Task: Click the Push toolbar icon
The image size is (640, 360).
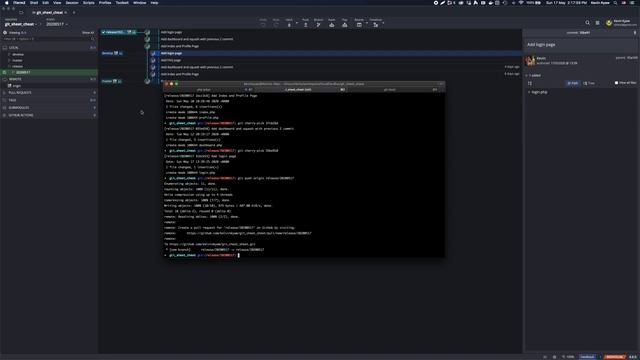Action: point(305,24)
